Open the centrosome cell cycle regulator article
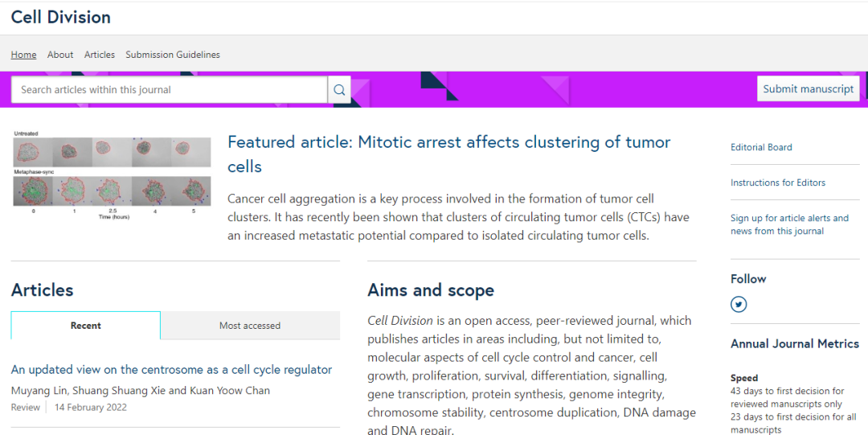Viewport: 868px width, 435px height. [171, 370]
